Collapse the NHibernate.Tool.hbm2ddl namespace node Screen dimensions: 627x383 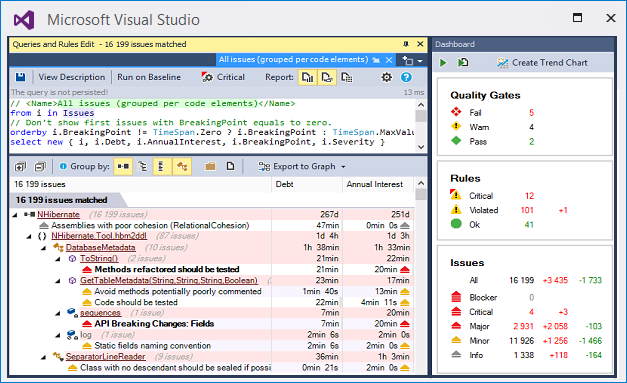(x=29, y=237)
